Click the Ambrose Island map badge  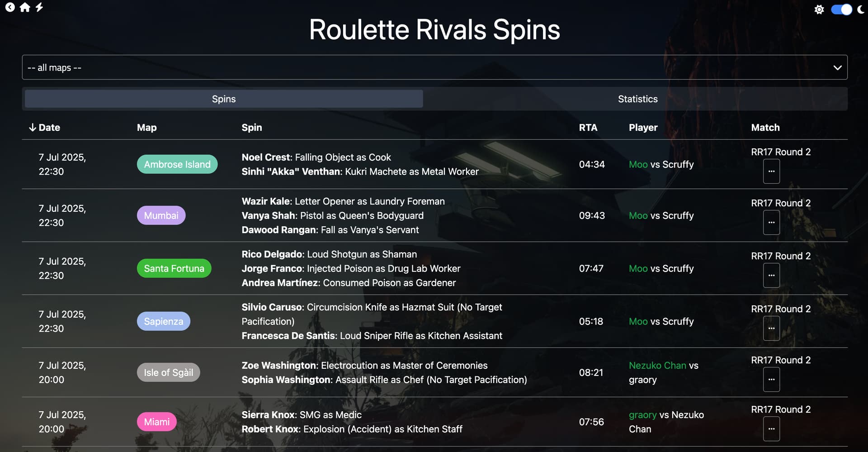coord(177,164)
